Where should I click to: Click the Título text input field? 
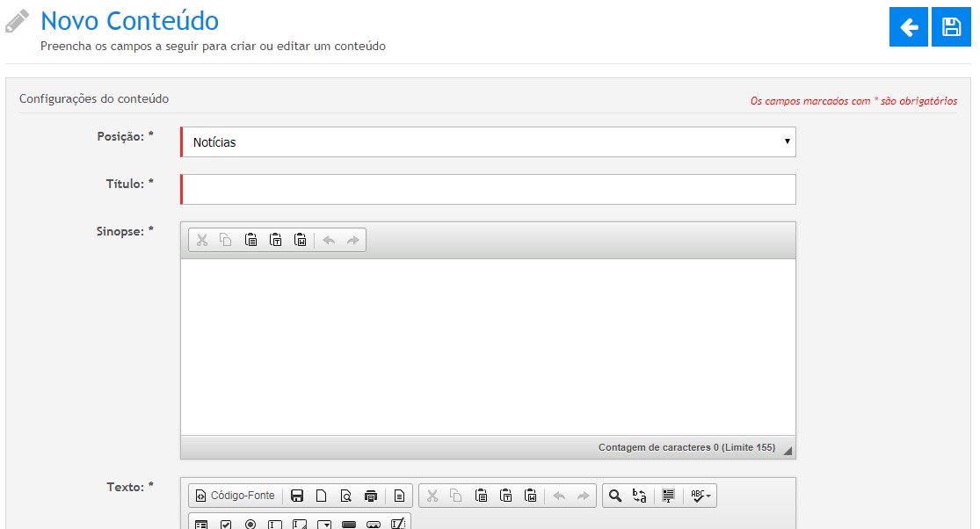(488, 189)
